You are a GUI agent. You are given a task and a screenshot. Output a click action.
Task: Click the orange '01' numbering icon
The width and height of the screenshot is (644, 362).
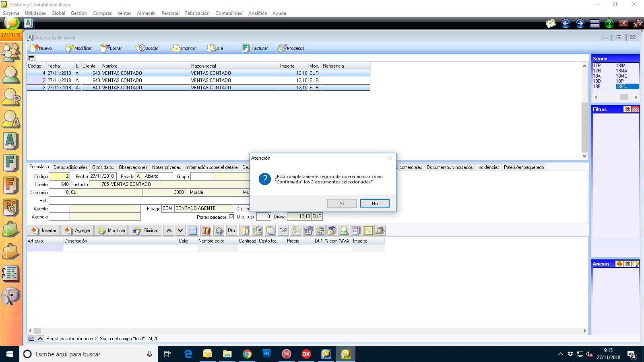click(206, 230)
